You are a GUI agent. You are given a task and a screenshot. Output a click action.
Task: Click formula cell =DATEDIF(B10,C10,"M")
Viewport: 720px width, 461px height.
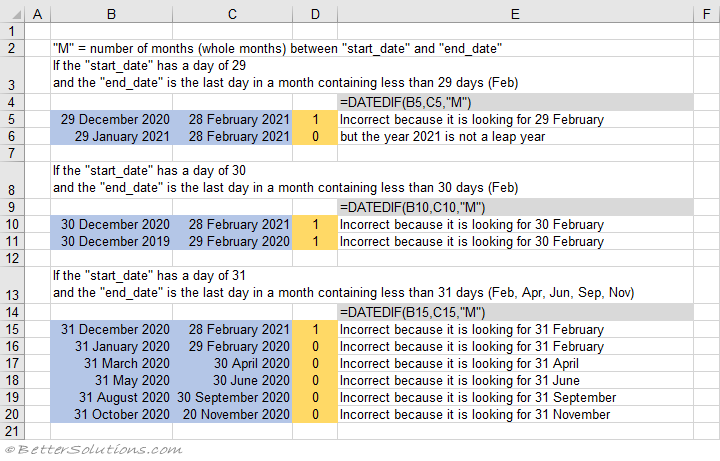tap(515, 208)
